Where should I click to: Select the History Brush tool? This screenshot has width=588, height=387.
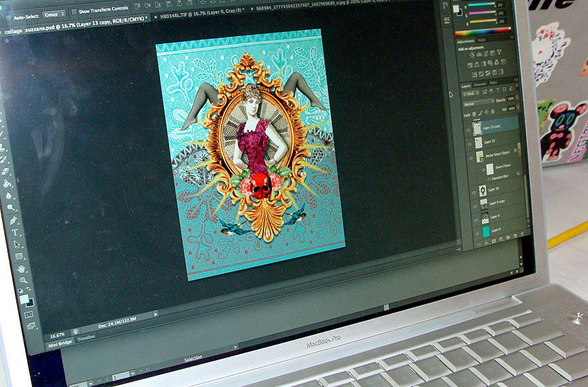coord(3,159)
